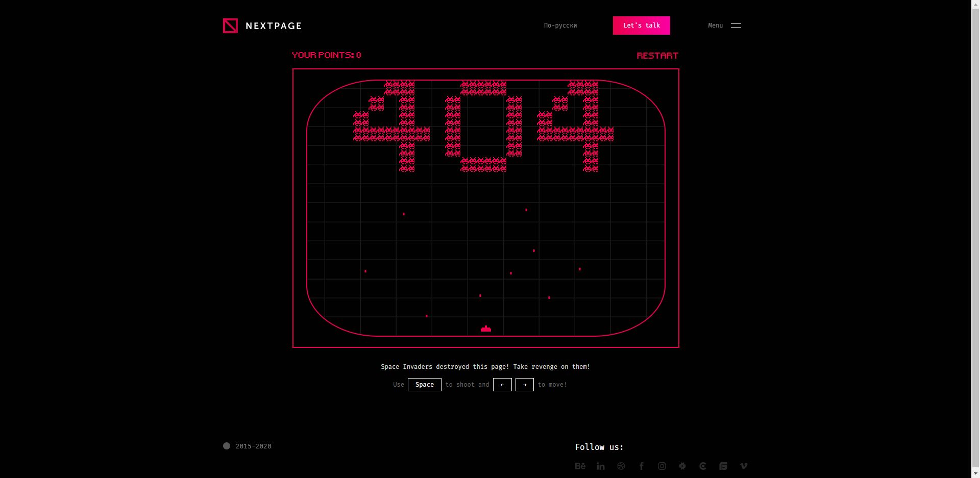Click the Dribbble basketball icon
Image resolution: width=980 pixels, height=478 pixels.
(x=621, y=466)
